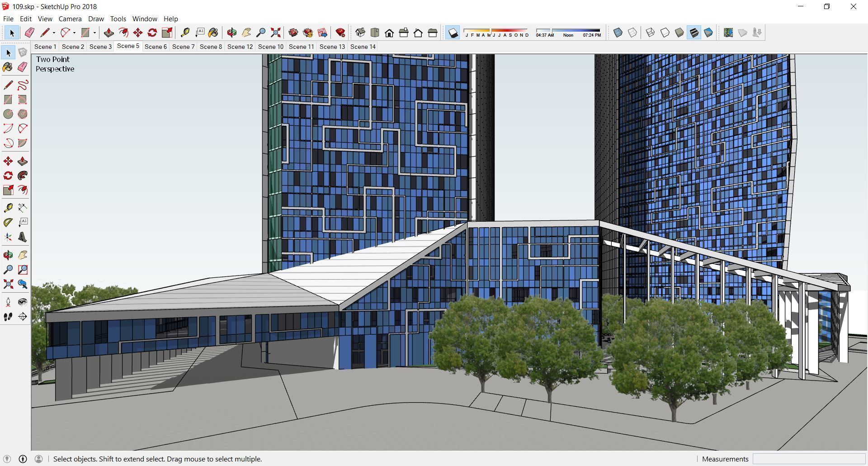The image size is (868, 466).
Task: Select the Make Component tool in left toolbar
Action: coord(23,52)
